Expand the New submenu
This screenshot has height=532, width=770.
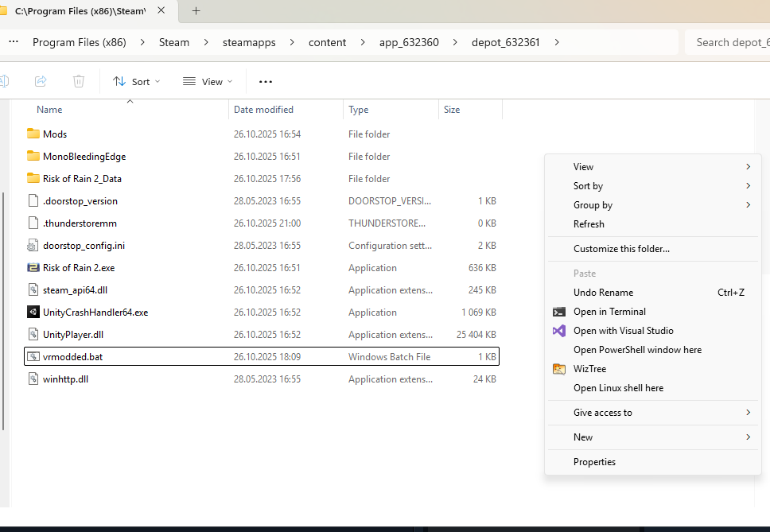pyautogui.click(x=653, y=437)
